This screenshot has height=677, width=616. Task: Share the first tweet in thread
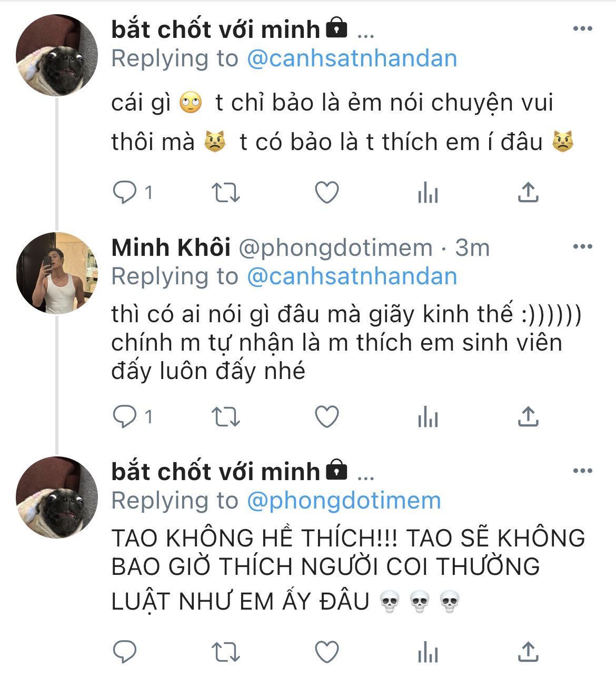coord(528,193)
